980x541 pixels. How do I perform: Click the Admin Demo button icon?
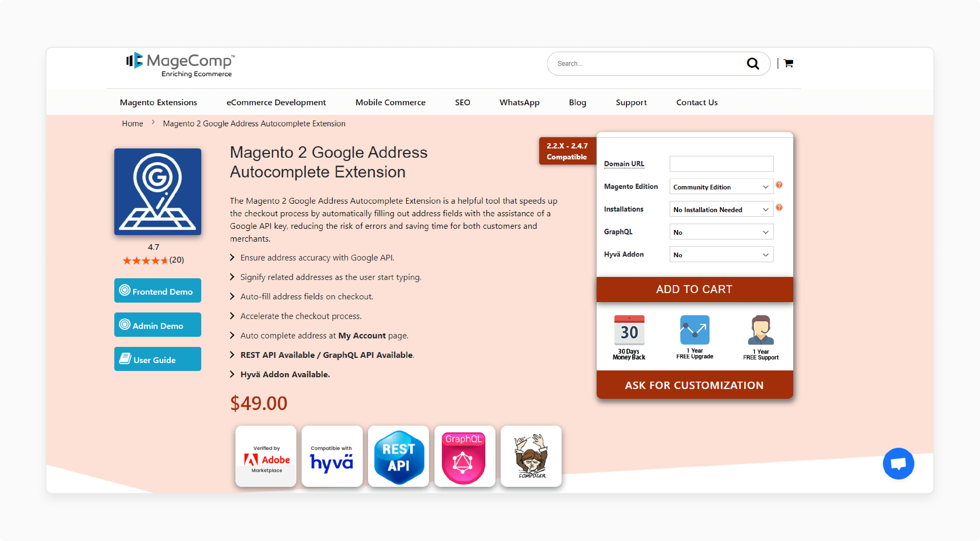pyautogui.click(x=124, y=324)
